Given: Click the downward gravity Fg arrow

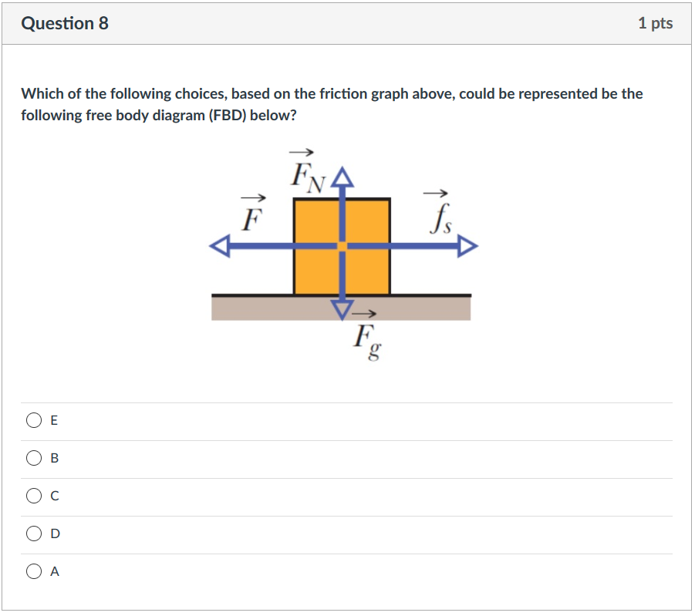Looking at the screenshot, I should (x=342, y=307).
